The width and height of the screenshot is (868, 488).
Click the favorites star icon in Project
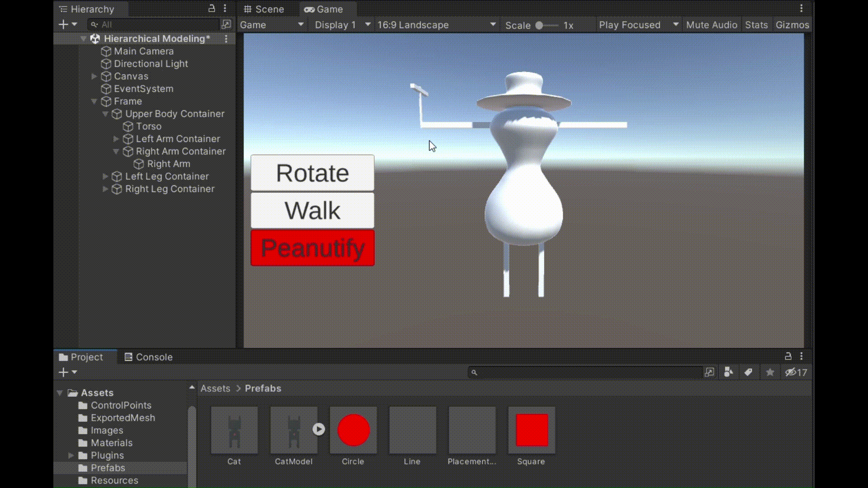tap(770, 372)
